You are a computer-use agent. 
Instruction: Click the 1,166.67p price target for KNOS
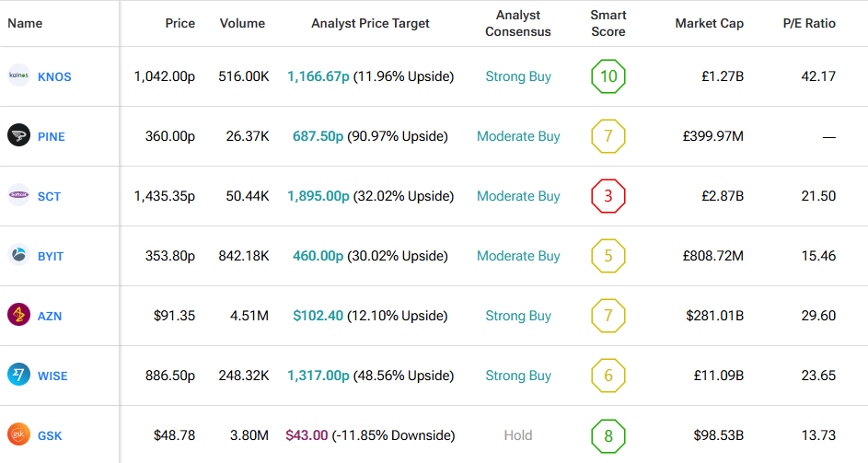point(318,76)
